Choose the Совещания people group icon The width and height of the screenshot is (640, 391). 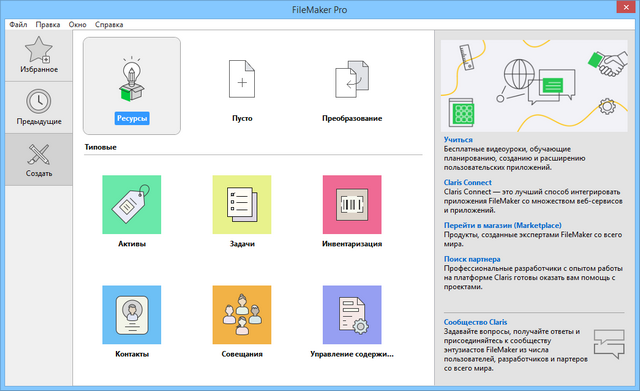point(242,315)
